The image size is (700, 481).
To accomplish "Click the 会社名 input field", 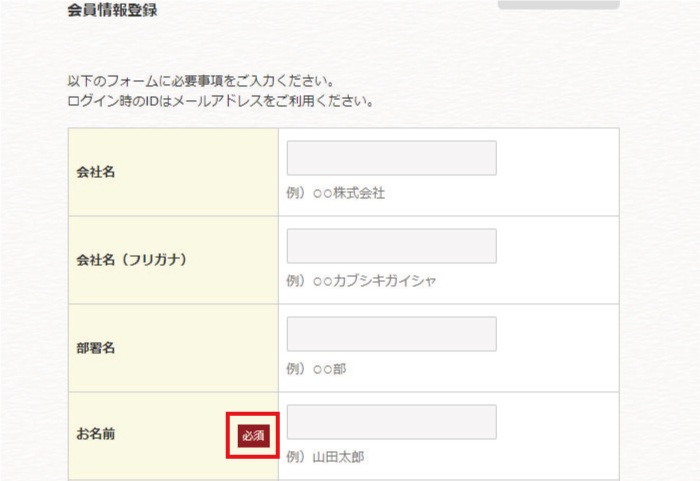I will [391, 158].
